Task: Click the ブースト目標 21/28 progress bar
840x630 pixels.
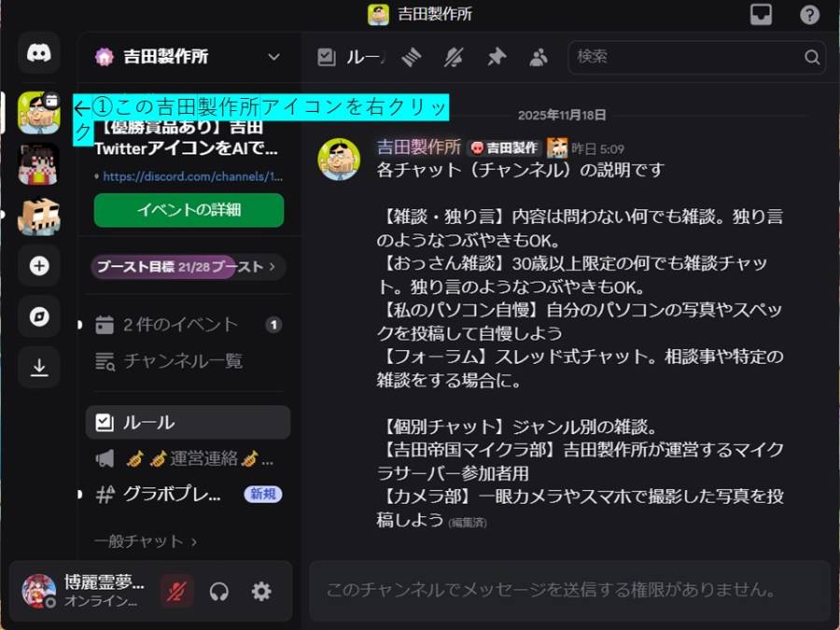Action: pyautogui.click(x=187, y=268)
